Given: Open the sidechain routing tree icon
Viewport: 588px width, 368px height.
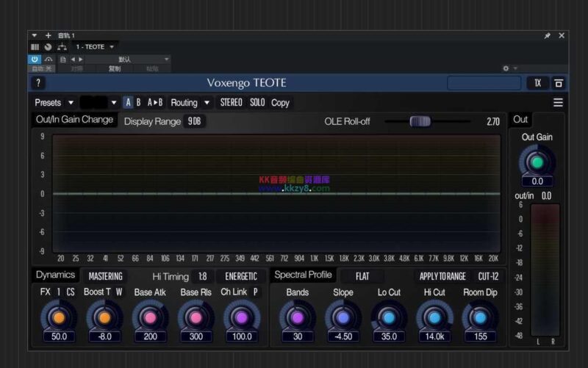Looking at the screenshot, I should pos(62,47).
